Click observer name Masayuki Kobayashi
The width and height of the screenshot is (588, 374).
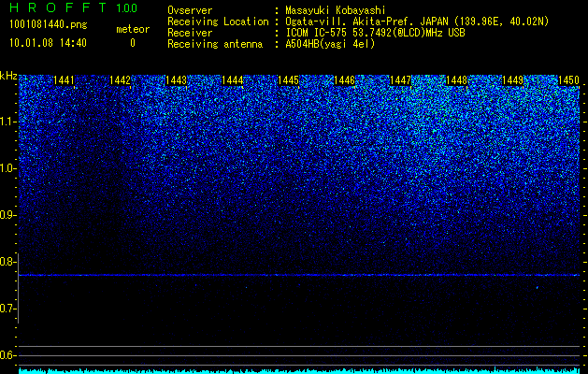coord(336,10)
